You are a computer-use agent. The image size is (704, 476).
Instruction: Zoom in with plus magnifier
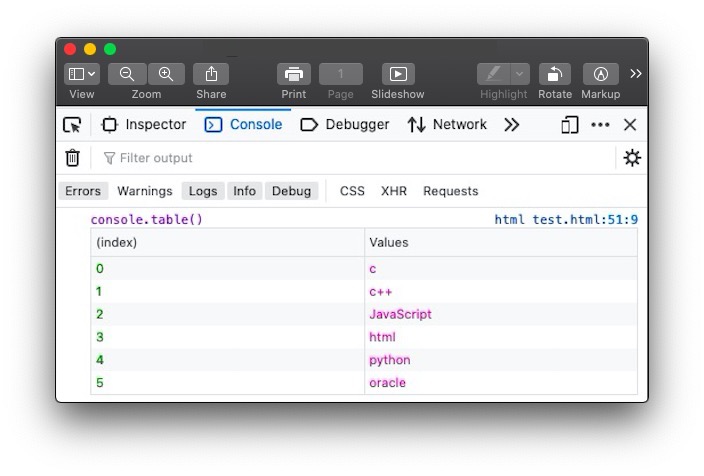[x=166, y=74]
